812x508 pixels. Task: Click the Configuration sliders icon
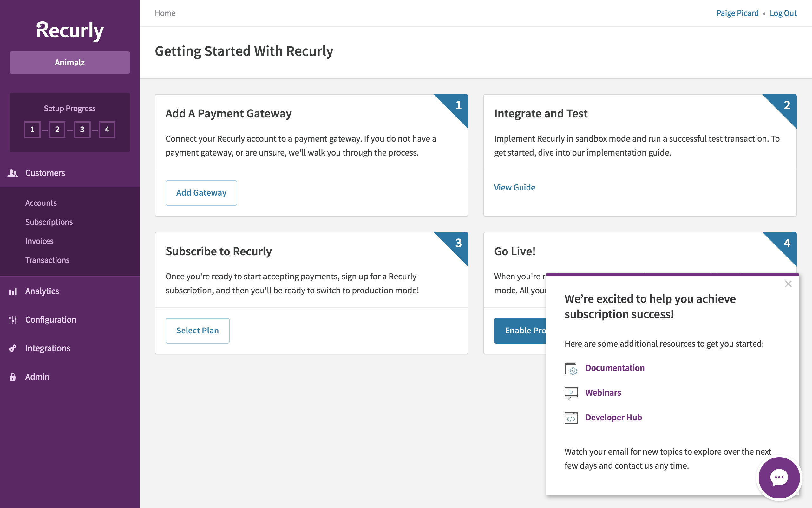[13, 320]
